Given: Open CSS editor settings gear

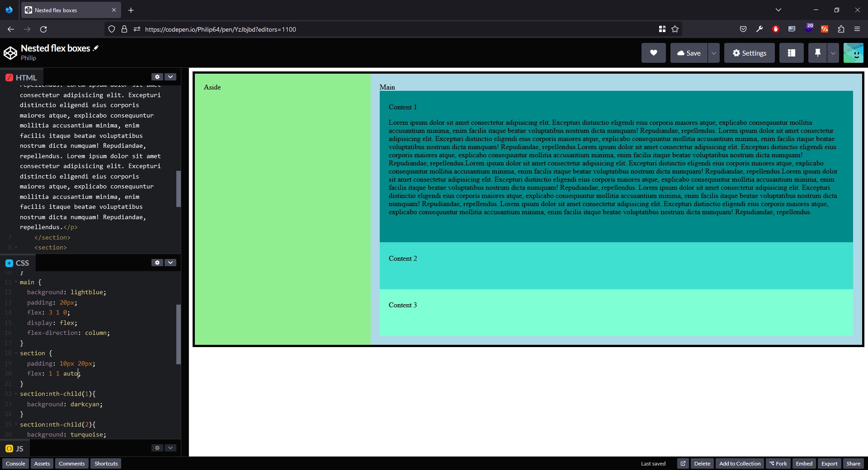Looking at the screenshot, I should tap(157, 263).
